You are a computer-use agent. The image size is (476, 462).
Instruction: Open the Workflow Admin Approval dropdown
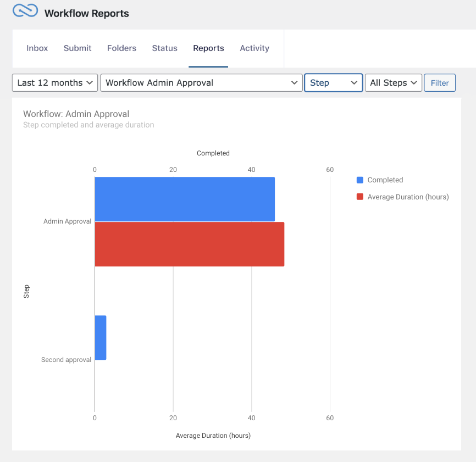pos(201,83)
